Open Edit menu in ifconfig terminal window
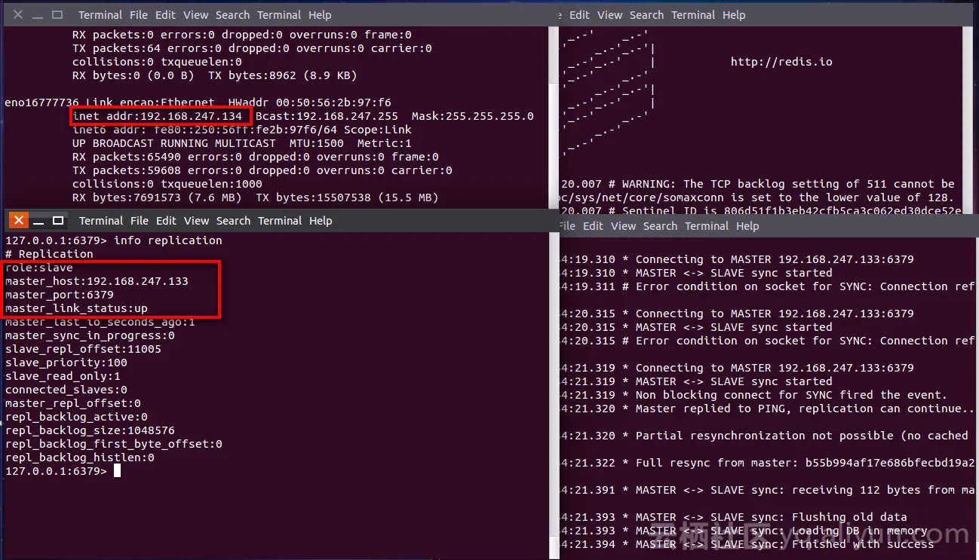This screenshot has width=979, height=560. (166, 15)
